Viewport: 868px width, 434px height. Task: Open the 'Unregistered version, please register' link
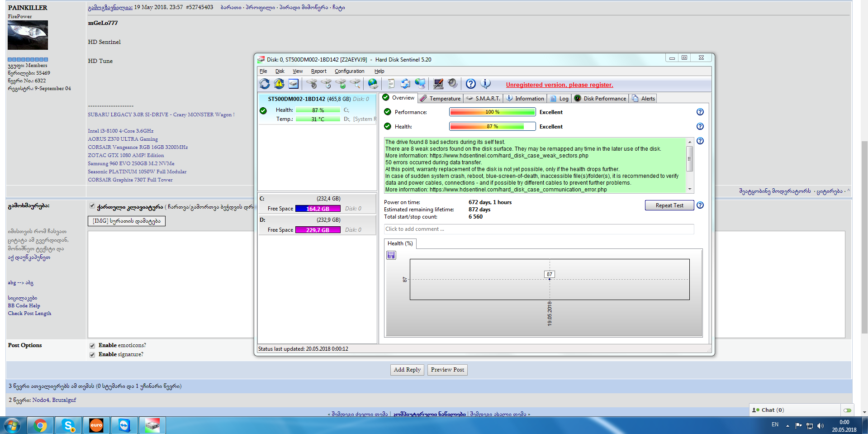(x=559, y=85)
